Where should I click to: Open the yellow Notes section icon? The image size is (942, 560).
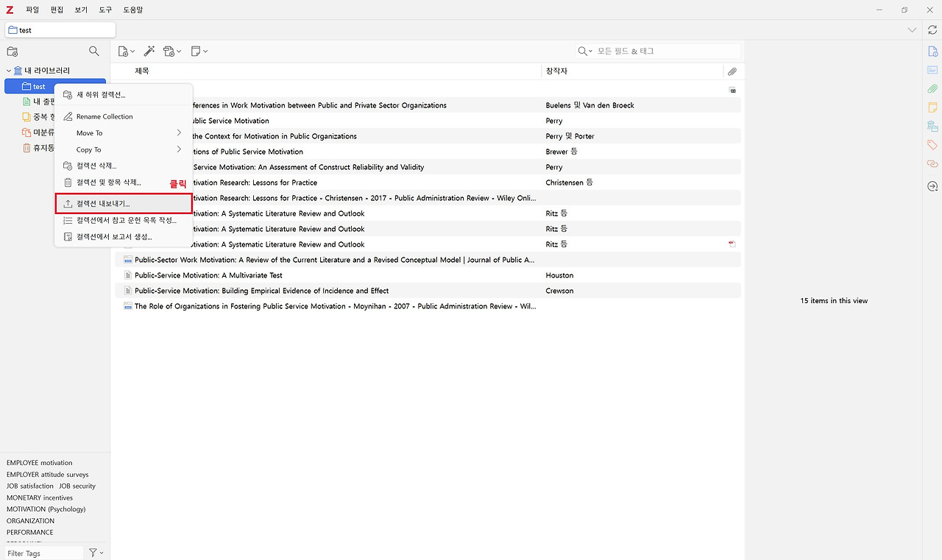click(932, 107)
